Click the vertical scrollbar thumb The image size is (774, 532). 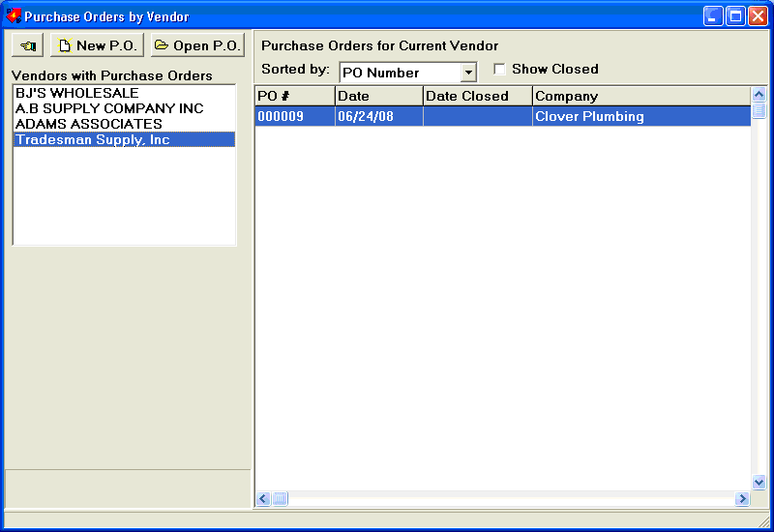pos(759,110)
